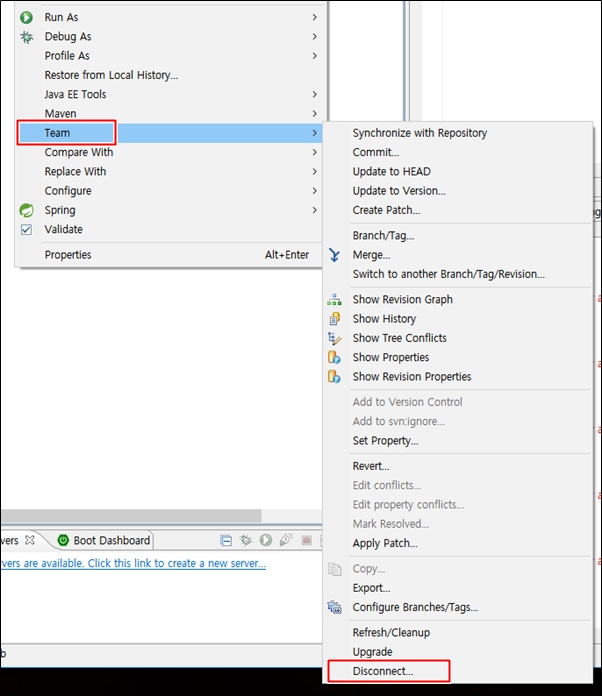Screen dimensions: 602x696
Task: Click the Configure Branches/Tags icon
Action: click(334, 607)
